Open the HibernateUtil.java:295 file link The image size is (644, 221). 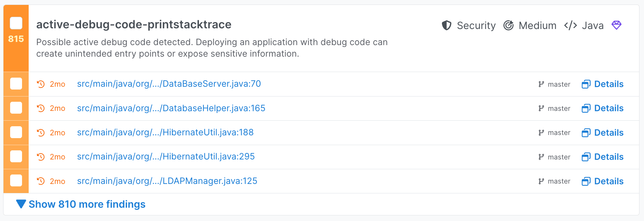click(166, 157)
